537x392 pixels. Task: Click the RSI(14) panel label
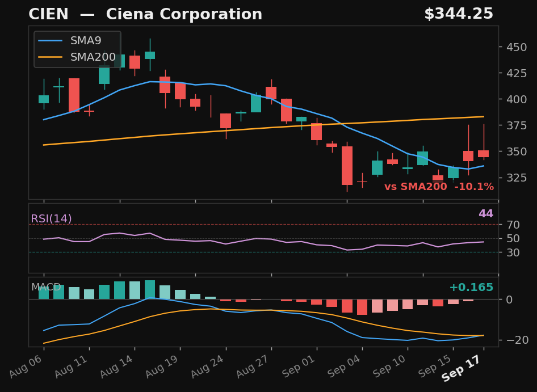coord(51,218)
